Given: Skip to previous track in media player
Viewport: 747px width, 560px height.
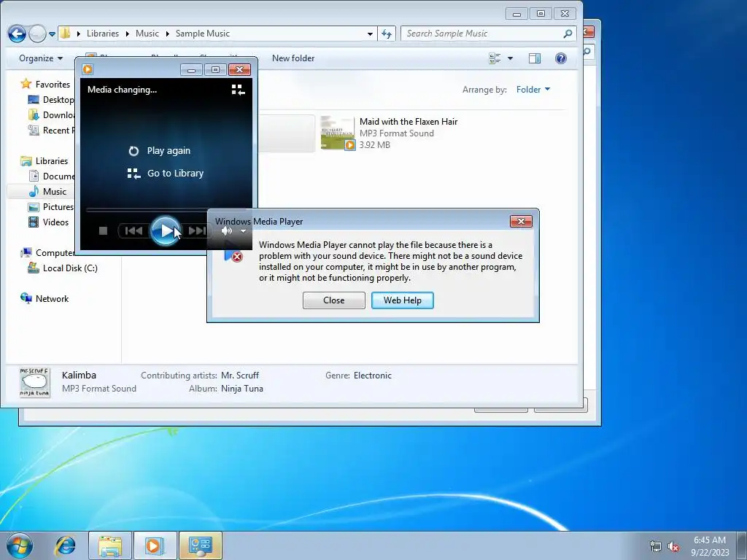Looking at the screenshot, I should [x=134, y=231].
